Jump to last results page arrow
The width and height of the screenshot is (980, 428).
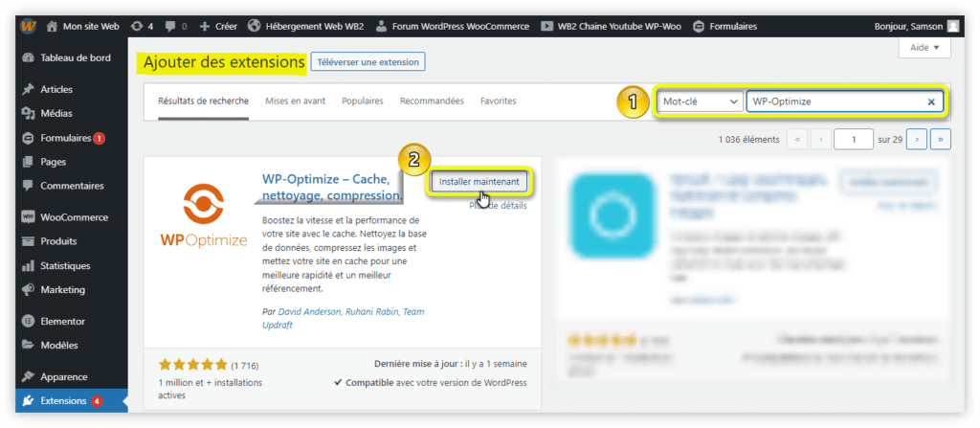[941, 140]
